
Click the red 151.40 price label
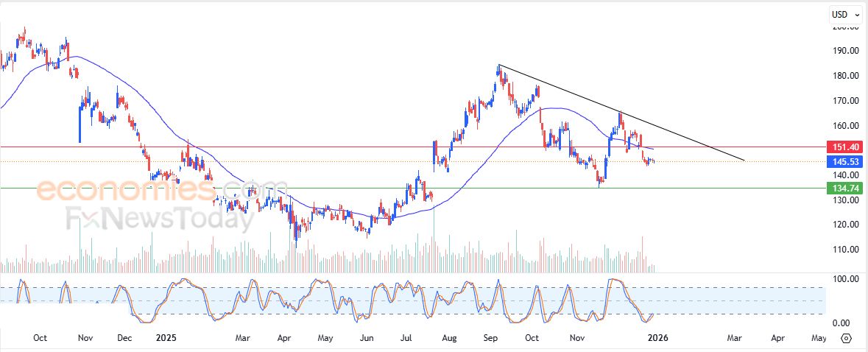pyautogui.click(x=845, y=148)
